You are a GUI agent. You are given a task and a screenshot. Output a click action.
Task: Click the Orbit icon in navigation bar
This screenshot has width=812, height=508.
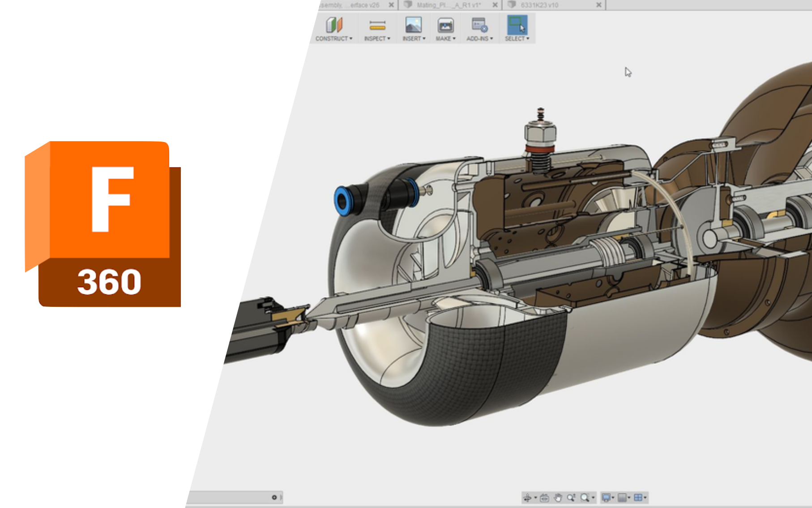click(528, 497)
